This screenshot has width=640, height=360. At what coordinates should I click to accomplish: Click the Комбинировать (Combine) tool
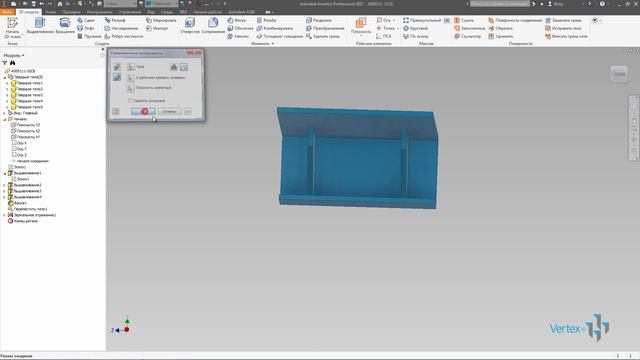pyautogui.click(x=275, y=28)
